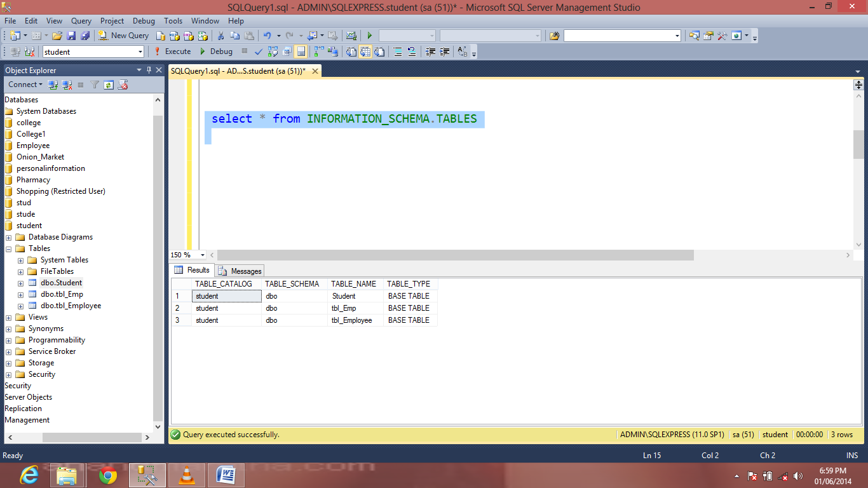Viewport: 868px width, 488px height.
Task: Open the Properties Window icon
Action: pyautogui.click(x=708, y=36)
